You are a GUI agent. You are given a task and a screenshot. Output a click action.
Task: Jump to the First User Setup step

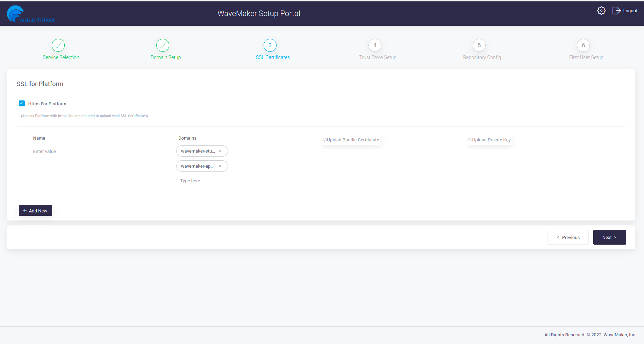click(583, 45)
